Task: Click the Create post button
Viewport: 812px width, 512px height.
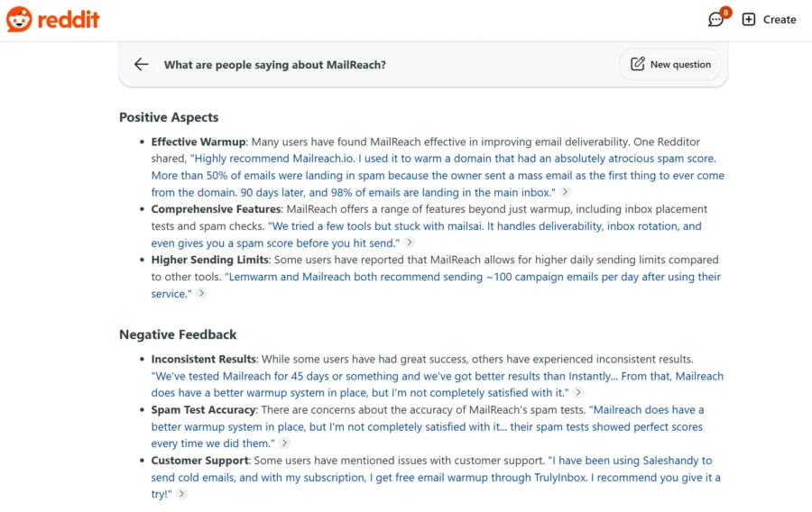Action: point(770,20)
